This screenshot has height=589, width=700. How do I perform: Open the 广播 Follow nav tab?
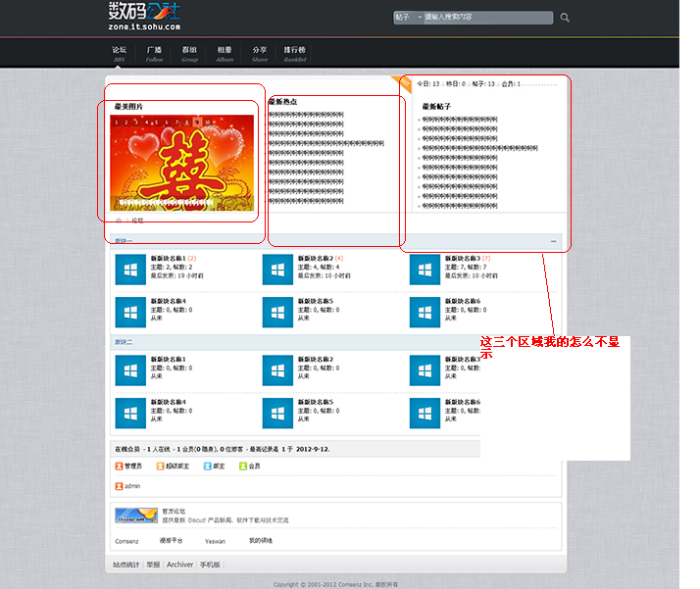(155, 54)
